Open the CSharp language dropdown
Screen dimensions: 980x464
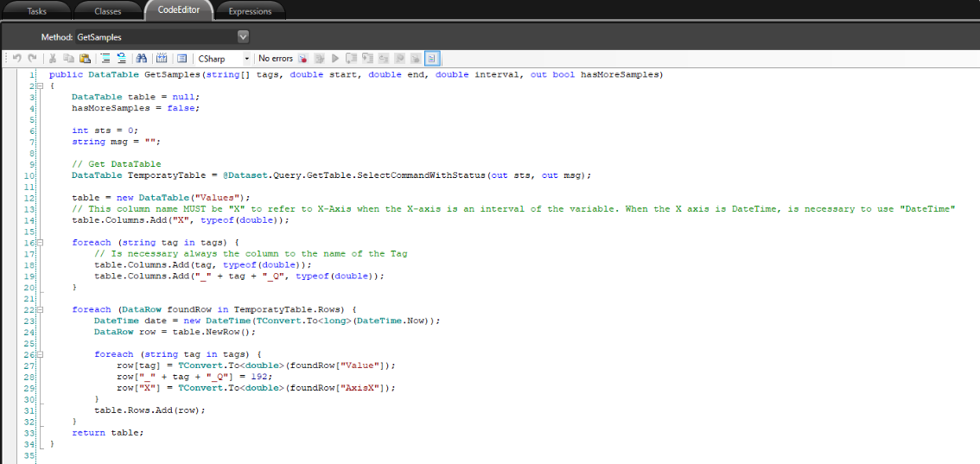246,59
